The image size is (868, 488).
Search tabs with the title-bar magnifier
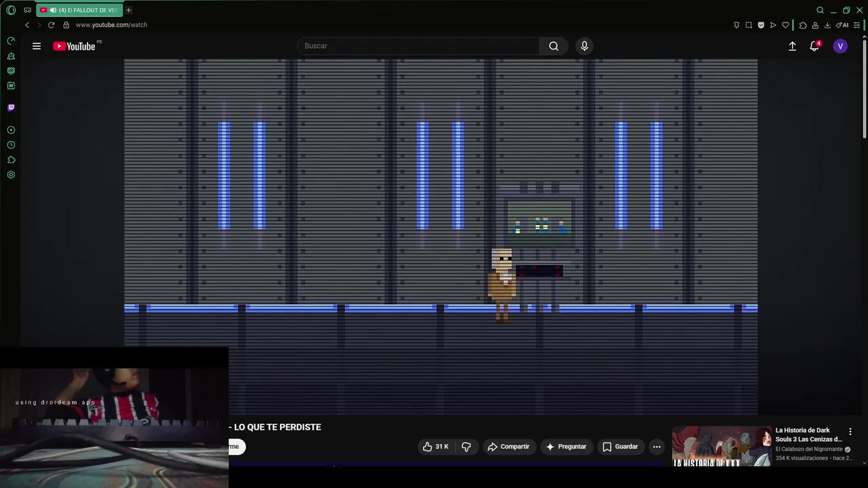820,10
